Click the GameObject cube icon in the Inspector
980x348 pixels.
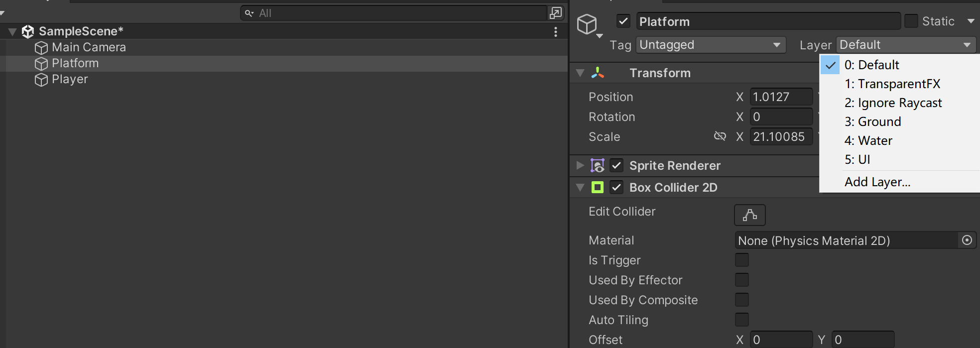coord(587,24)
